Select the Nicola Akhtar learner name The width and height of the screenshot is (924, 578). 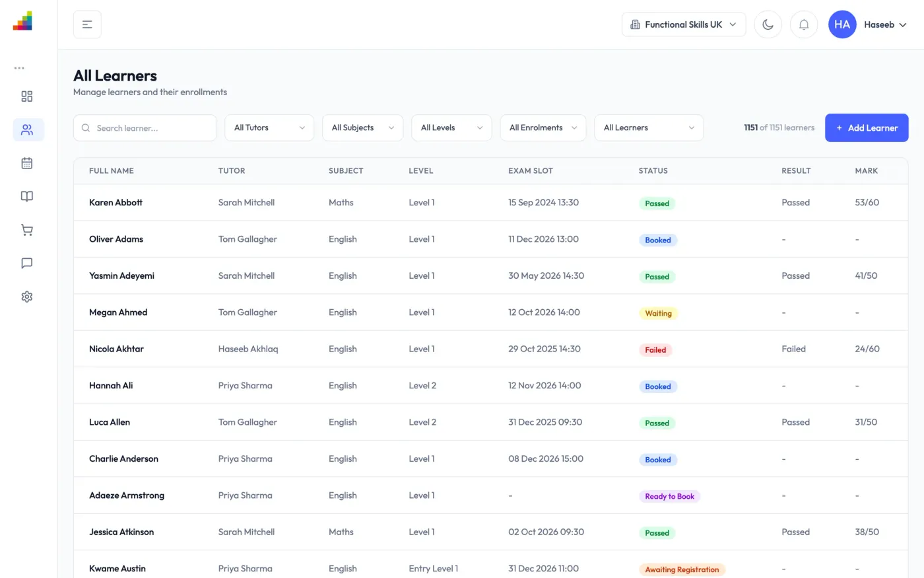(116, 349)
